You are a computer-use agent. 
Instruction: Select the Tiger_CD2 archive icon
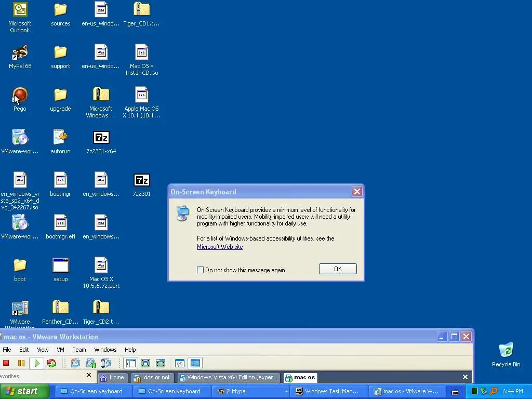[101, 312]
